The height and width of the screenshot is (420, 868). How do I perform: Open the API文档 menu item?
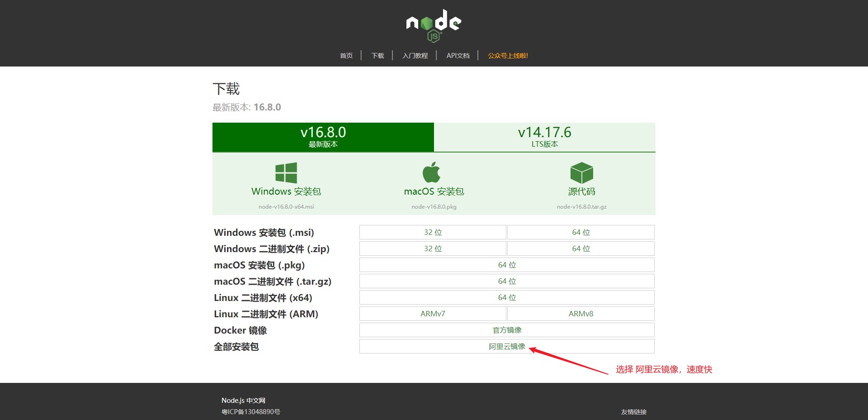click(458, 55)
